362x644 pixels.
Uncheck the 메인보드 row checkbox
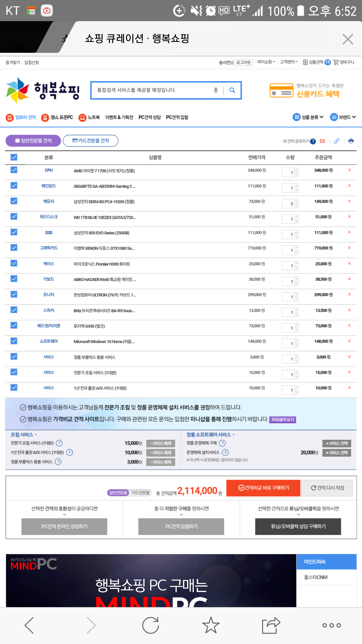coord(14,185)
